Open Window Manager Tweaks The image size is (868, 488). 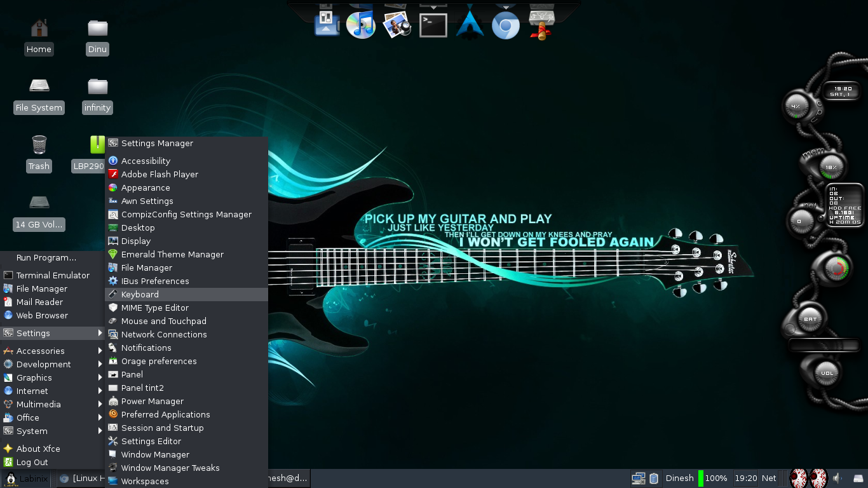186,468
